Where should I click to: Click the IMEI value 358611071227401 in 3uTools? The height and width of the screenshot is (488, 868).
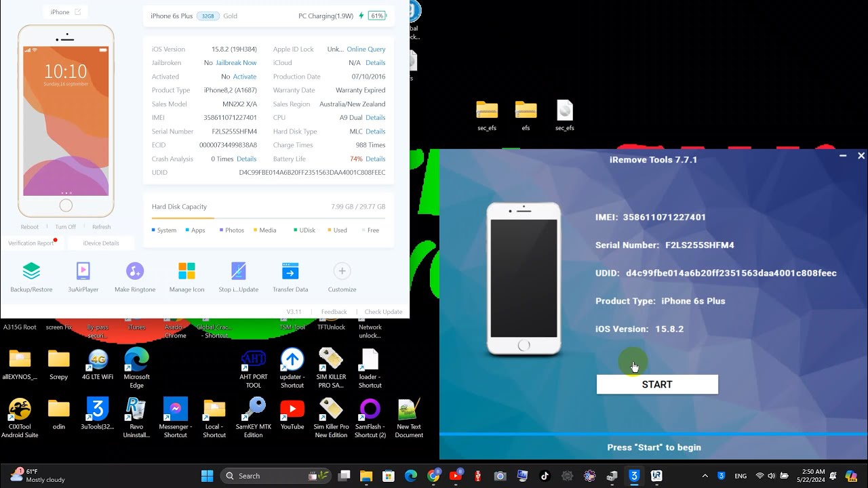point(230,118)
